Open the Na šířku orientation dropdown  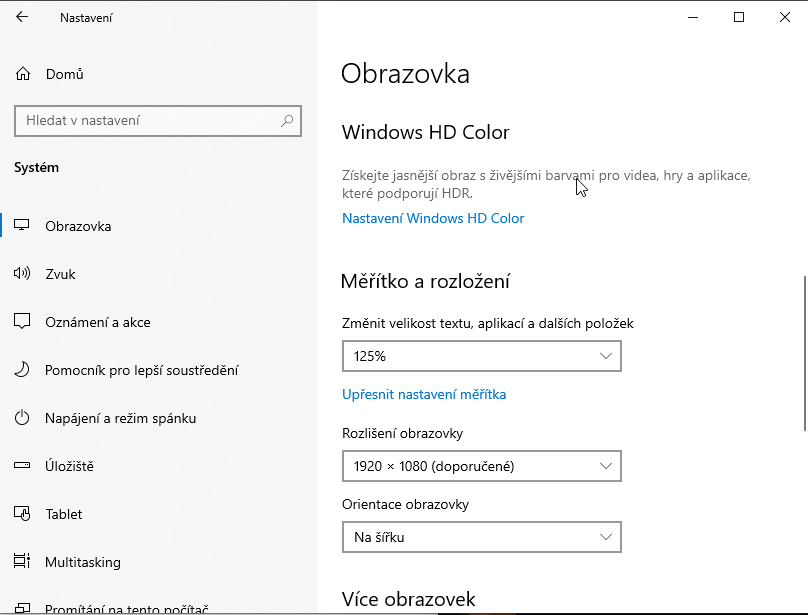481,537
